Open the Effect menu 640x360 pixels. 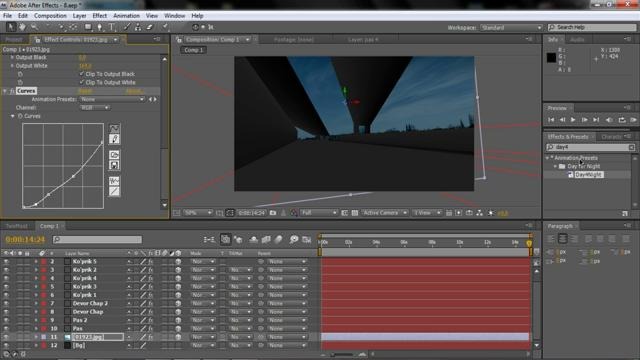coord(100,16)
